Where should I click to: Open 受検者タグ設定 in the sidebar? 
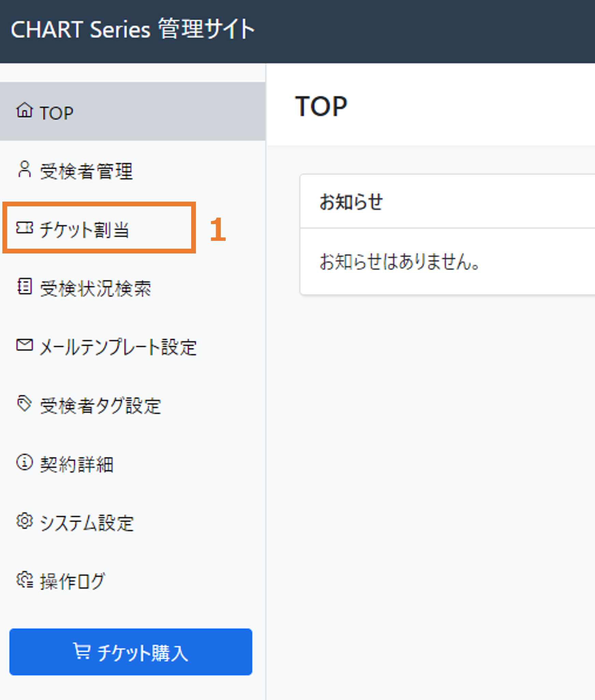(132, 405)
